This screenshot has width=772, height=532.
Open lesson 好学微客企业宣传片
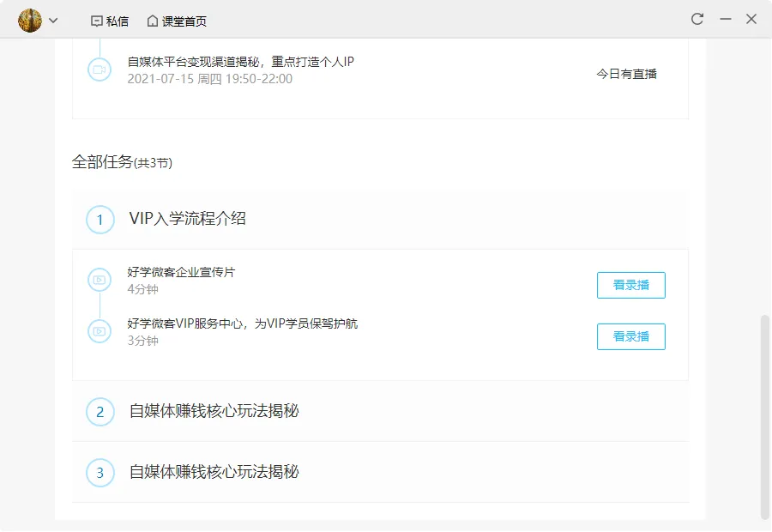[181, 272]
